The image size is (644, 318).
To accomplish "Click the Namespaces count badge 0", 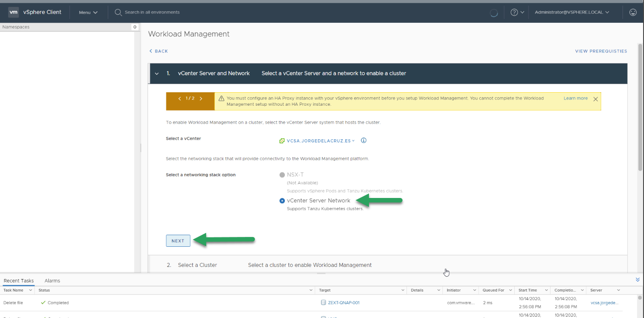I will pos(135,27).
